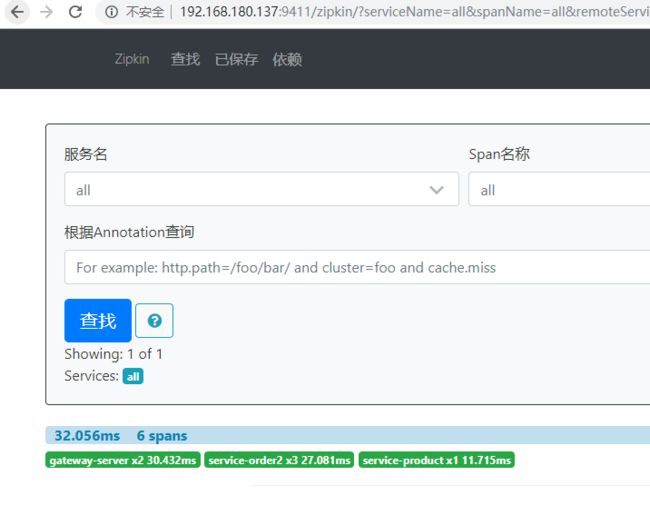Open the 查找 navigation tab

pyautogui.click(x=185, y=59)
